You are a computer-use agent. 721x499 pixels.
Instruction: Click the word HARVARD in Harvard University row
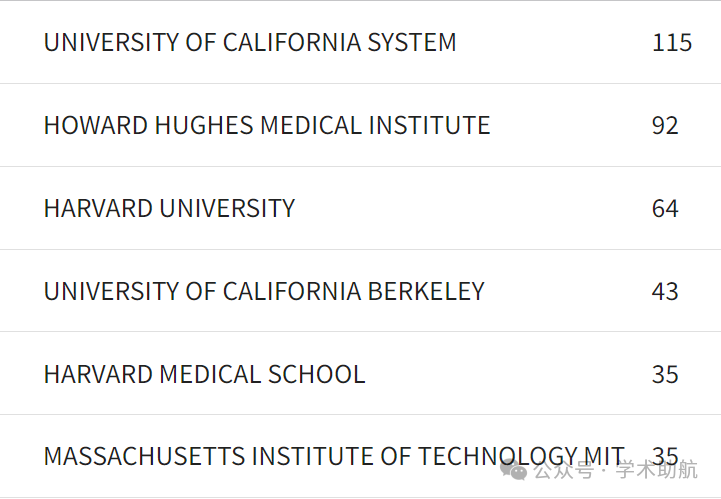[x=98, y=208]
